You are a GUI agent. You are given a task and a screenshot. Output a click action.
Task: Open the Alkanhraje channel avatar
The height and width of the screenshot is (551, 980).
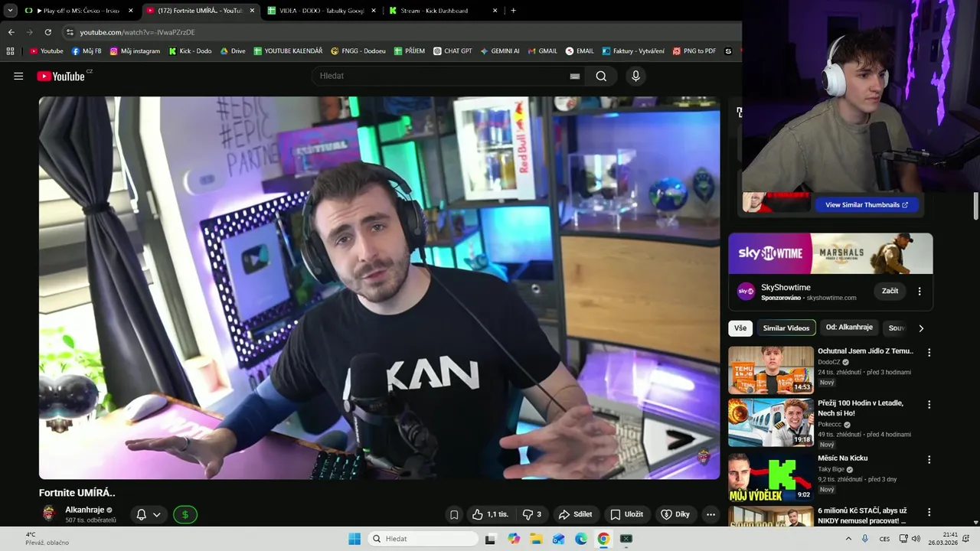(x=49, y=514)
